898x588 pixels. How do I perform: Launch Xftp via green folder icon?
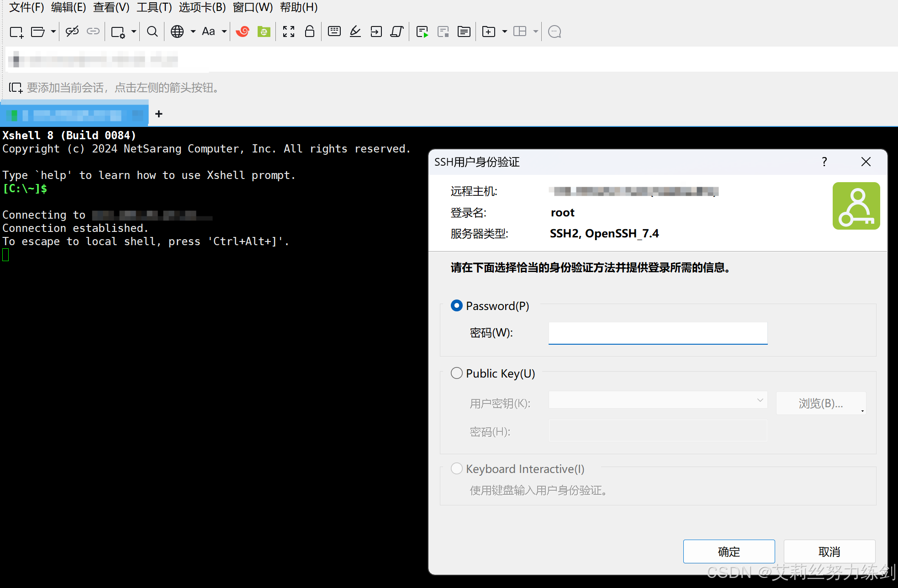pos(264,31)
